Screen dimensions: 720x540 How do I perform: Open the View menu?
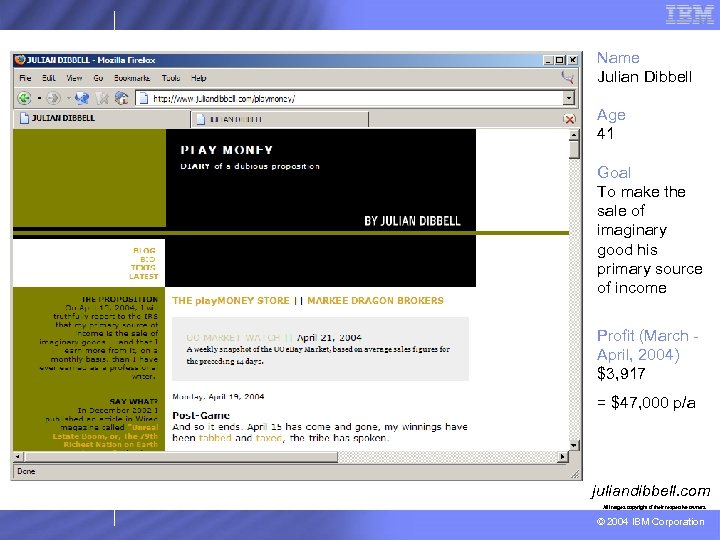pos(74,78)
